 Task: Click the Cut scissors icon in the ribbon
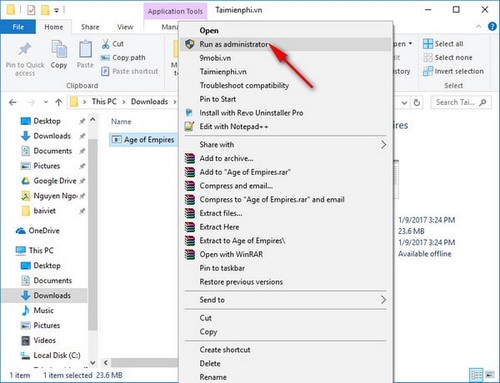click(x=106, y=44)
